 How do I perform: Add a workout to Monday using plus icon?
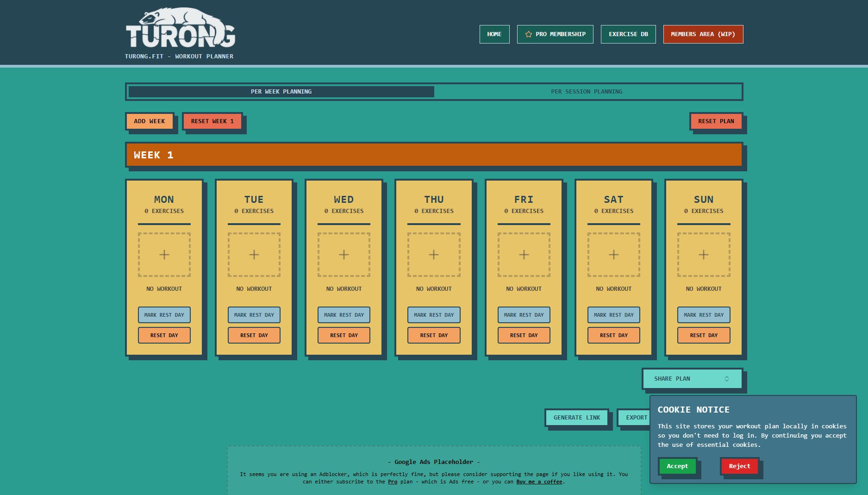tap(164, 255)
